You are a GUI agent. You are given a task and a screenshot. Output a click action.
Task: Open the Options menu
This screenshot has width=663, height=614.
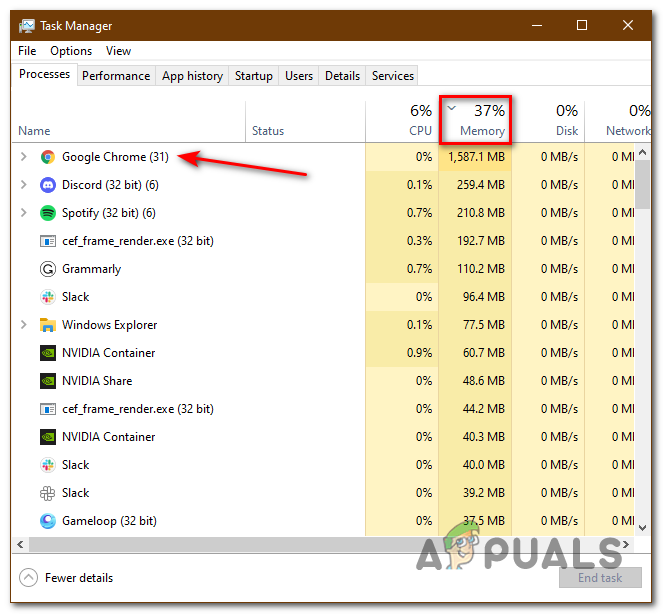click(x=71, y=51)
